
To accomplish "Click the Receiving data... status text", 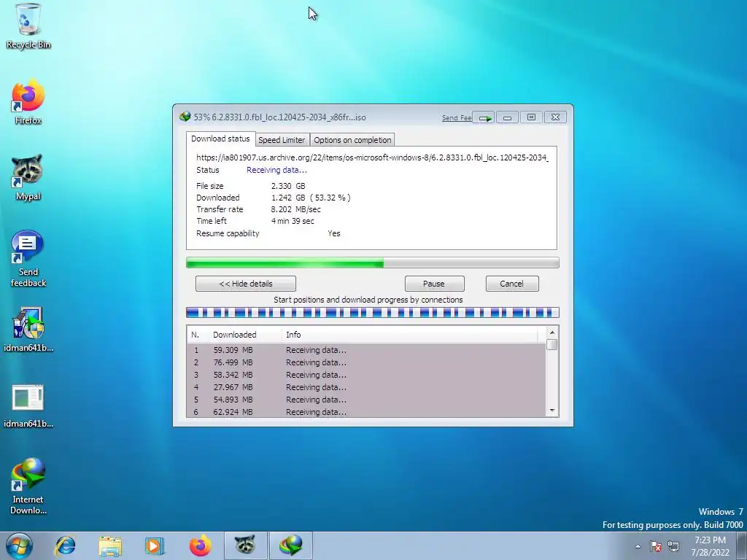I will [276, 170].
